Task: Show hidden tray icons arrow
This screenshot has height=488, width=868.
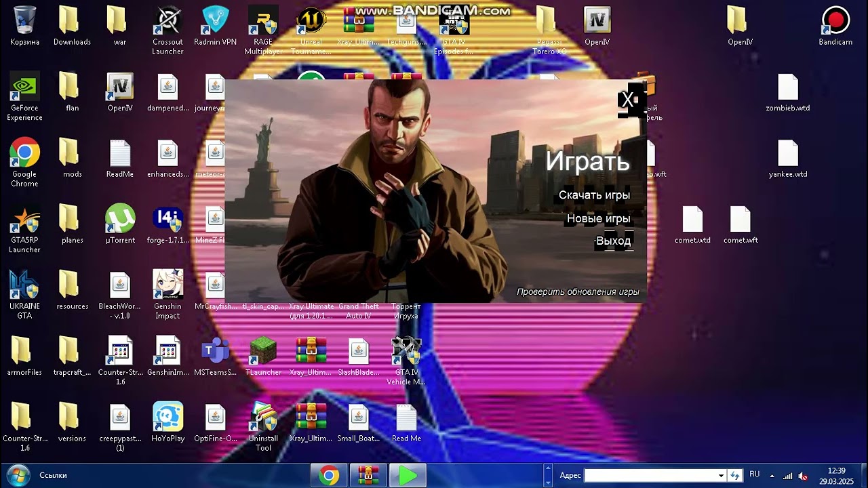Action: pos(772,476)
